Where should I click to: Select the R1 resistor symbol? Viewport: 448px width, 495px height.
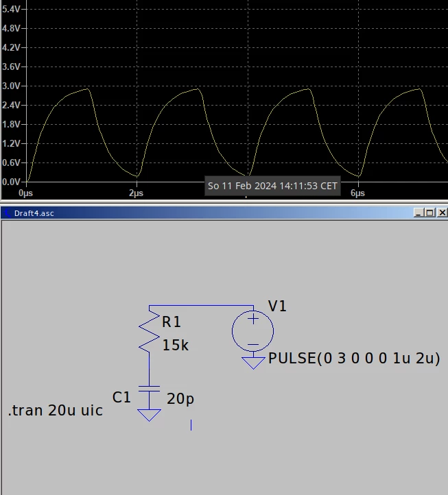coord(149,331)
